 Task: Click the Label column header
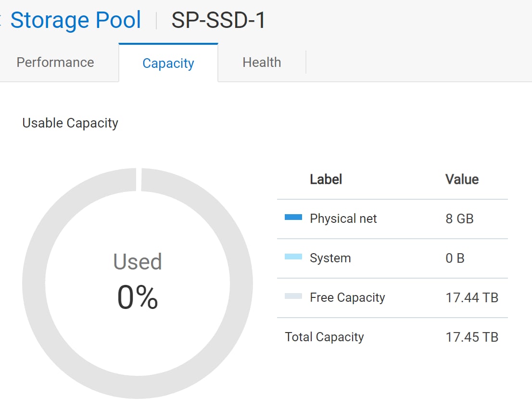pos(326,179)
